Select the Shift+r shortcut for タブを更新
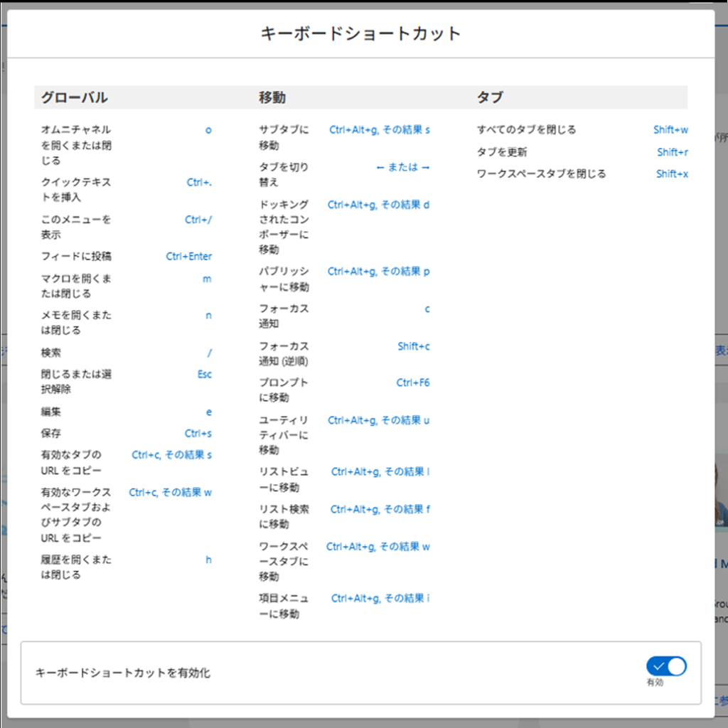 (672, 152)
